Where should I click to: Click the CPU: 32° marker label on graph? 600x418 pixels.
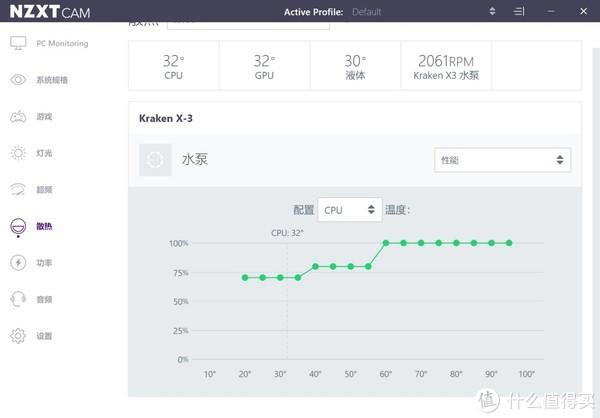click(287, 233)
